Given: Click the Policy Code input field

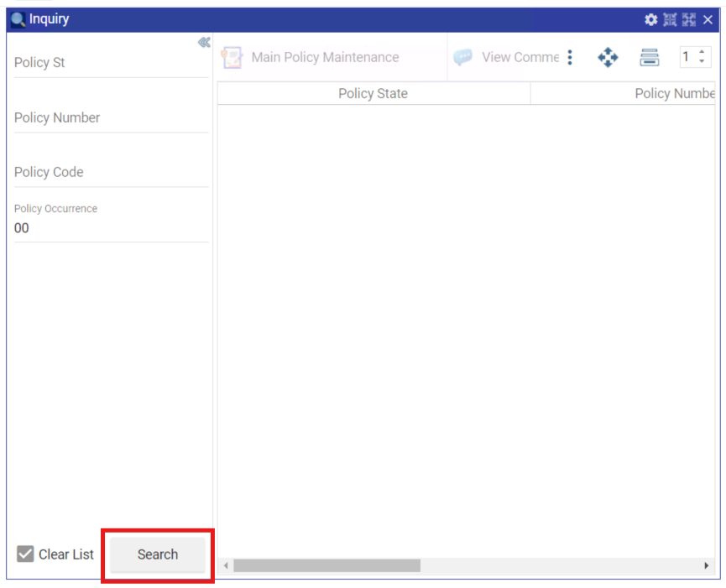Looking at the screenshot, I should (110, 173).
